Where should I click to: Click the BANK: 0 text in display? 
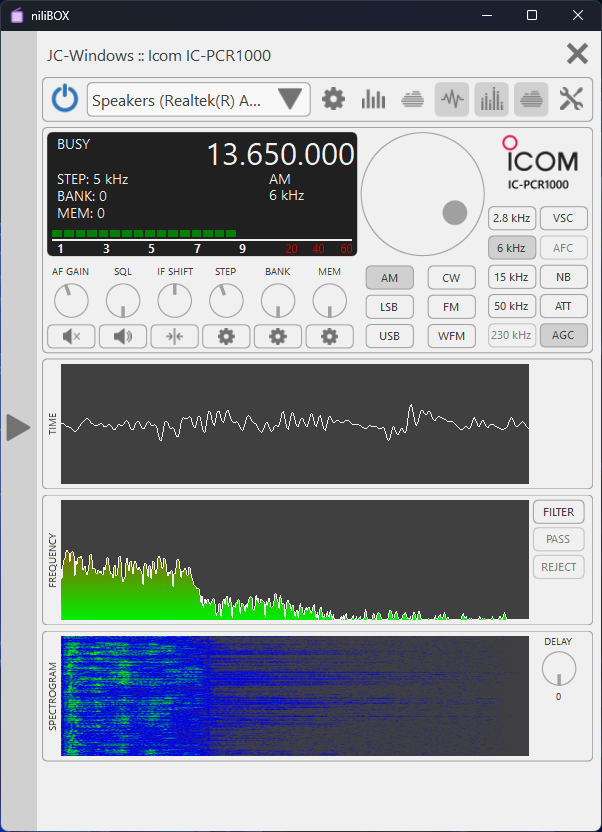click(x=82, y=196)
